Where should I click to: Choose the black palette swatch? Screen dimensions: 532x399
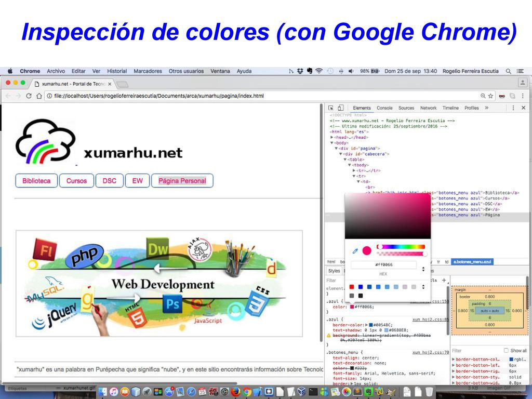point(361,296)
